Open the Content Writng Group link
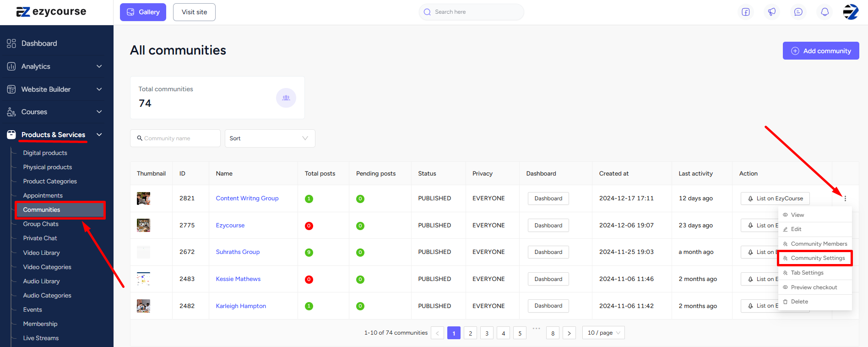The image size is (868, 347). click(247, 198)
